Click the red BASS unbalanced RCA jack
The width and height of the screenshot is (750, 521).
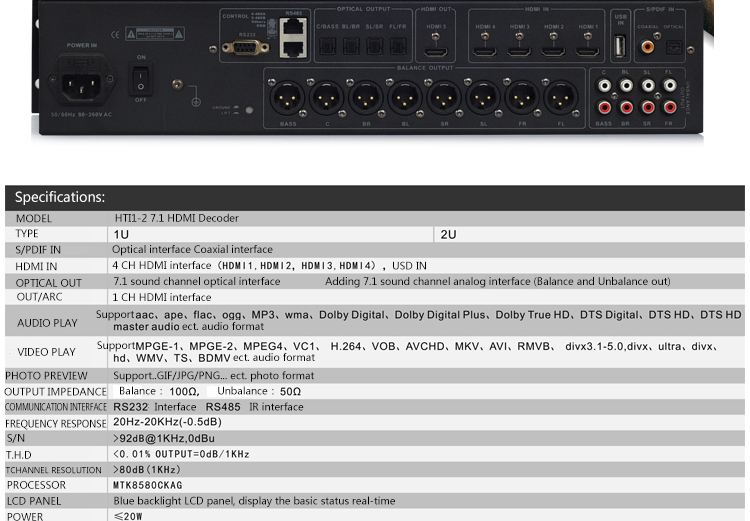coord(605,108)
